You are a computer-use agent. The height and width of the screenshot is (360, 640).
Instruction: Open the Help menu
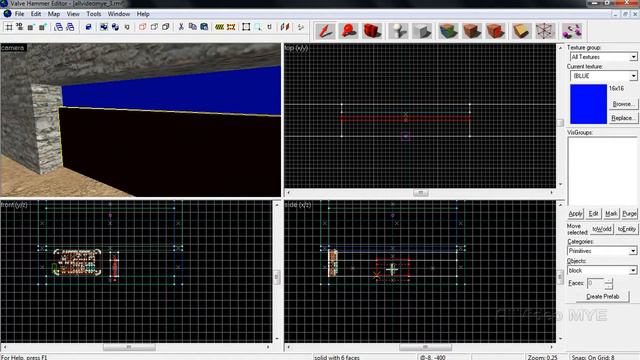coord(143,14)
